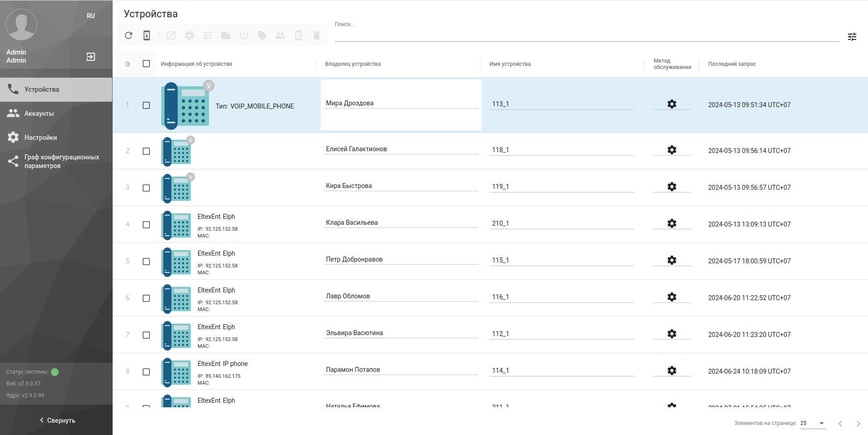The width and height of the screenshot is (868, 435).
Task: Toggle the select-all checkbox in table header
Action: [146, 64]
